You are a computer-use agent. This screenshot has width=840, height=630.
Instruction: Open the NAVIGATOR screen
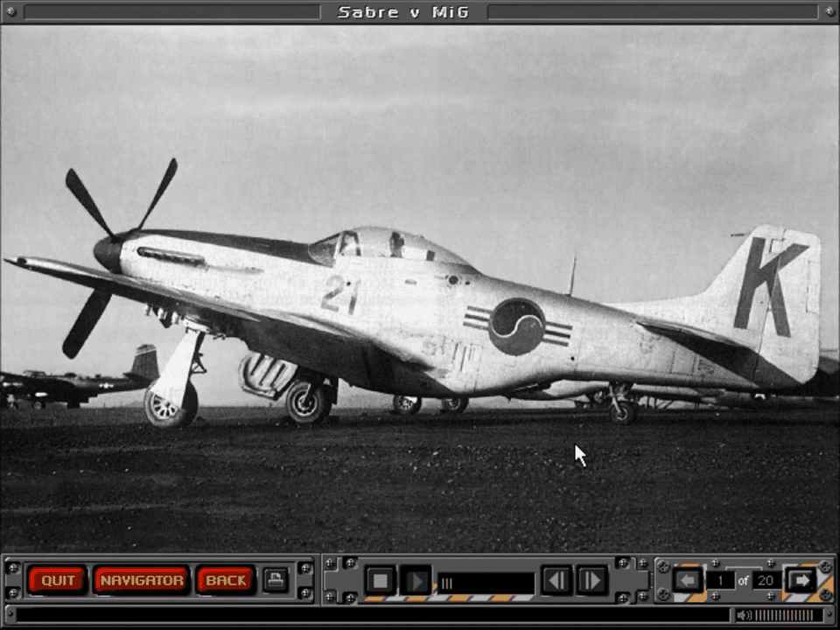click(x=142, y=580)
